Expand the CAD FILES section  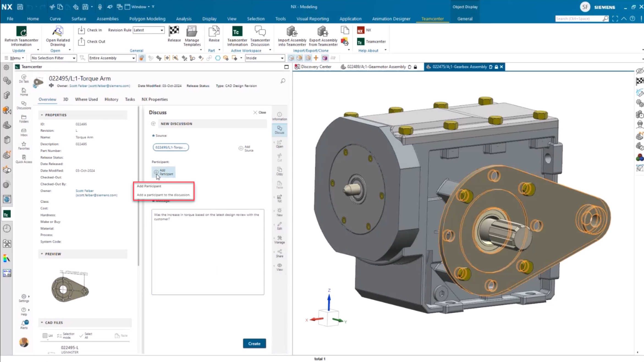[x=42, y=322]
